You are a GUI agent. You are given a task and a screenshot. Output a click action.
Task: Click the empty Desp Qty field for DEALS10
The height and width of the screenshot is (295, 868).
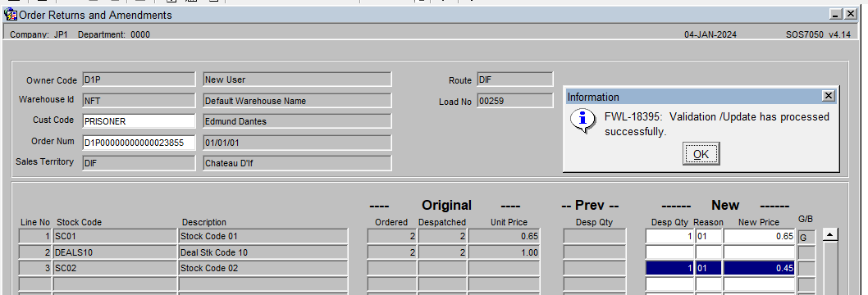pyautogui.click(x=669, y=252)
